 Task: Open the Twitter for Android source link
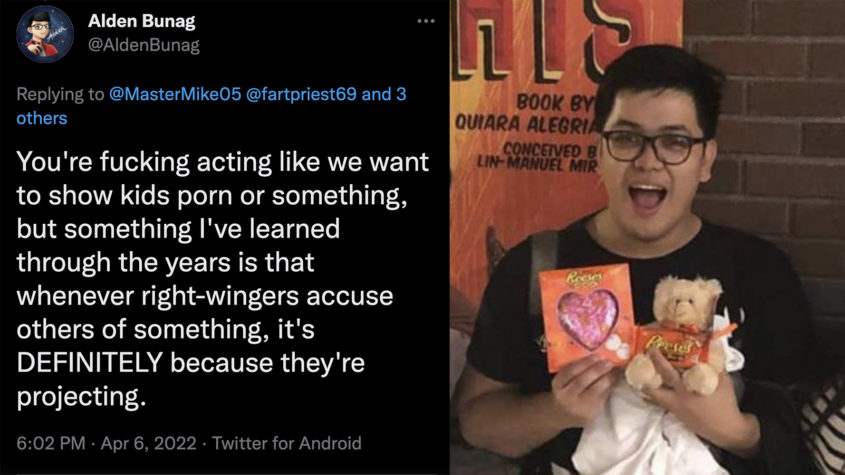pyautogui.click(x=287, y=442)
